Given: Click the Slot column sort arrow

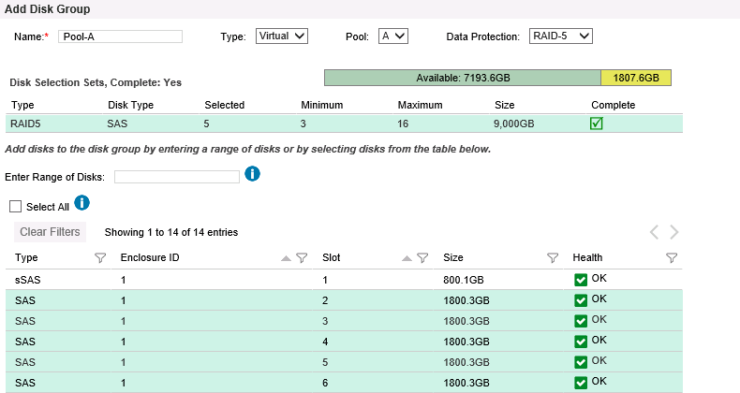Looking at the screenshot, I should click(406, 258).
